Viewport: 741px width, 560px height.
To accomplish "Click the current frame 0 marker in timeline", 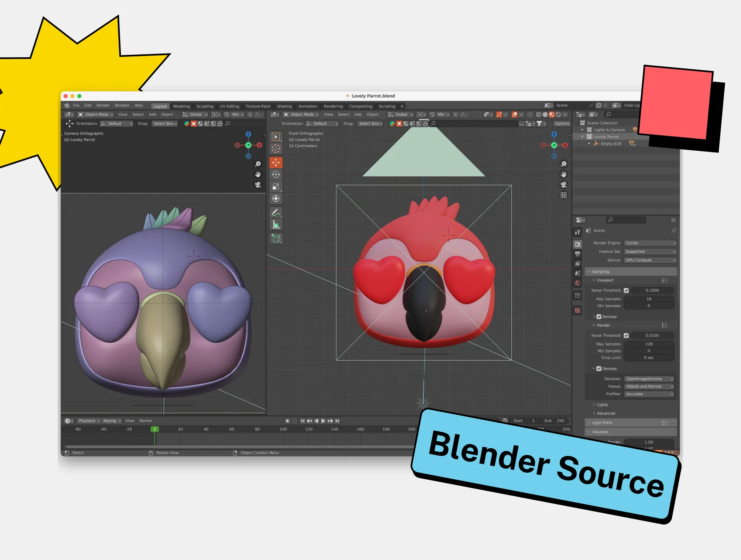I will (x=155, y=429).
